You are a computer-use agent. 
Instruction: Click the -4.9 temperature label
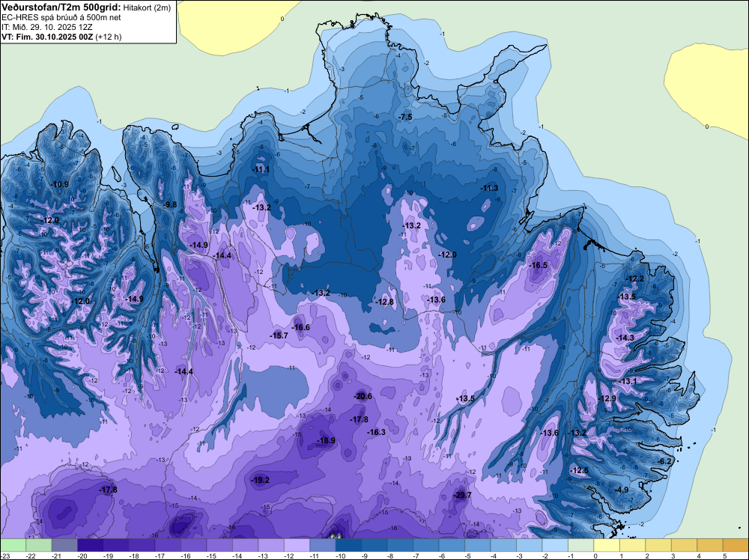(622, 490)
